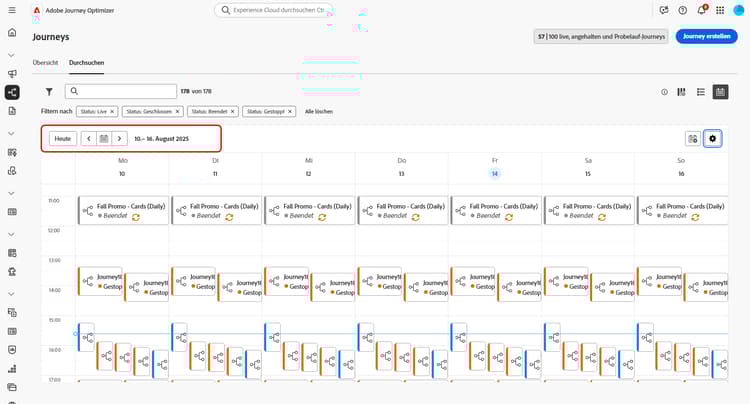Viewport: 750px width, 404px height.
Task: Open the Übersicht tab
Action: 45,63
